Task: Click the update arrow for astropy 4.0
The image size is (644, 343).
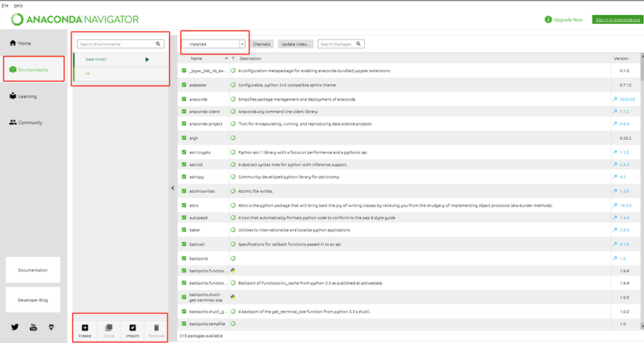Action: [x=615, y=177]
